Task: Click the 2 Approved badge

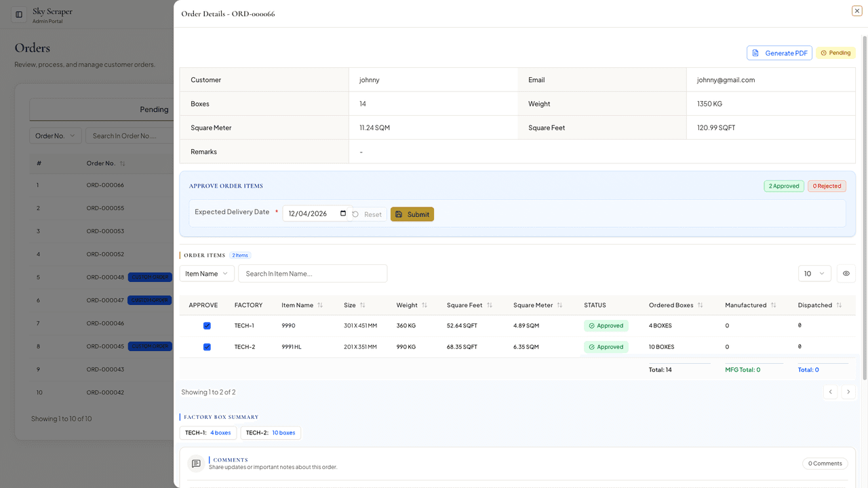Action: 784,186
